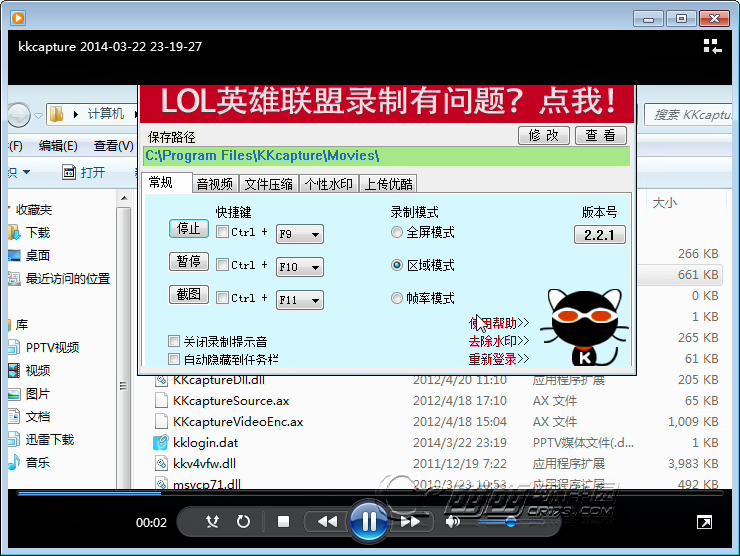Enable Ctrl checkbox for stop hotkey F9
The image size is (740, 556).
(222, 232)
